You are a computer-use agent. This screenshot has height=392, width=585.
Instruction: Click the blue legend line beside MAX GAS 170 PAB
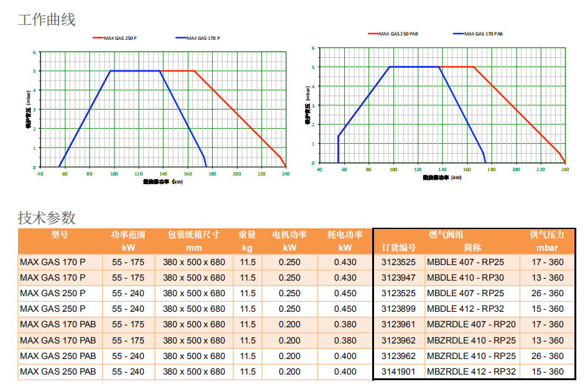coord(459,34)
